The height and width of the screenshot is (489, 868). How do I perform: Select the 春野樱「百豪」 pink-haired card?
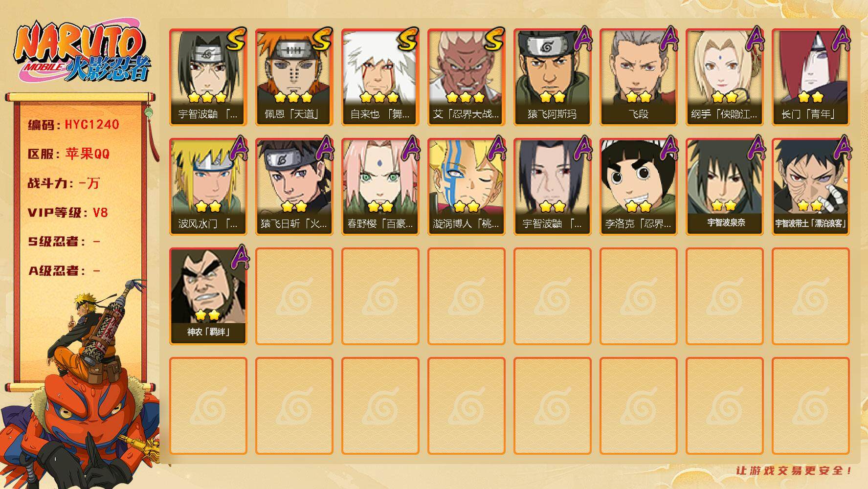(380, 187)
